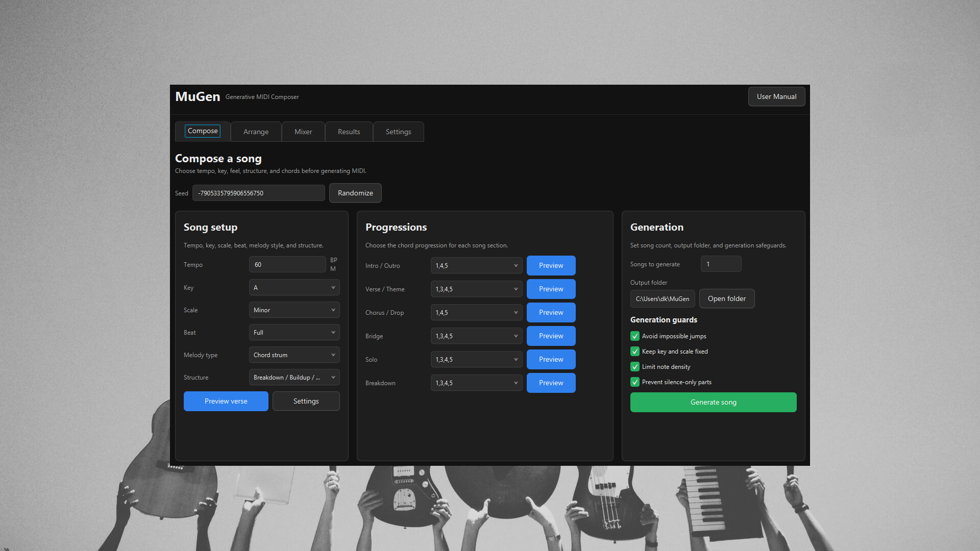This screenshot has width=980, height=551.
Task: Expand the Scale dropdown set to Minor
Action: click(294, 310)
